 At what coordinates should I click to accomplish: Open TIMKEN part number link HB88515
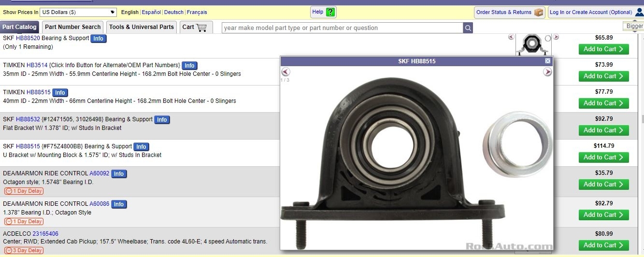(x=39, y=92)
